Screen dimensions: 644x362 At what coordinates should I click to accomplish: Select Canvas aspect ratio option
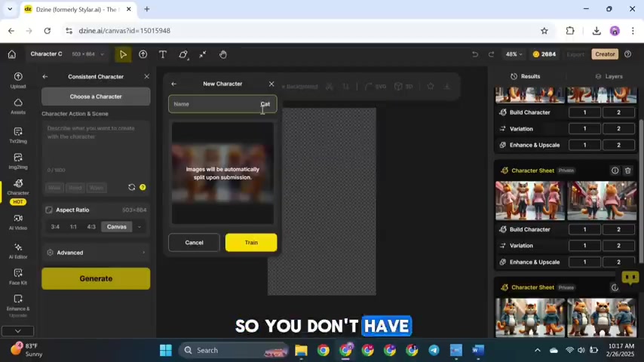[117, 227]
